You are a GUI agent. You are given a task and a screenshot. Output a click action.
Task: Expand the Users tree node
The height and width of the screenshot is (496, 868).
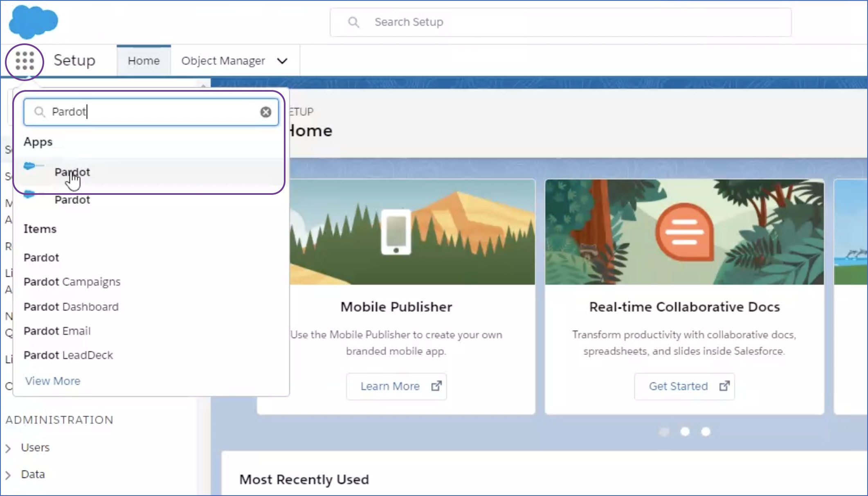coord(8,448)
